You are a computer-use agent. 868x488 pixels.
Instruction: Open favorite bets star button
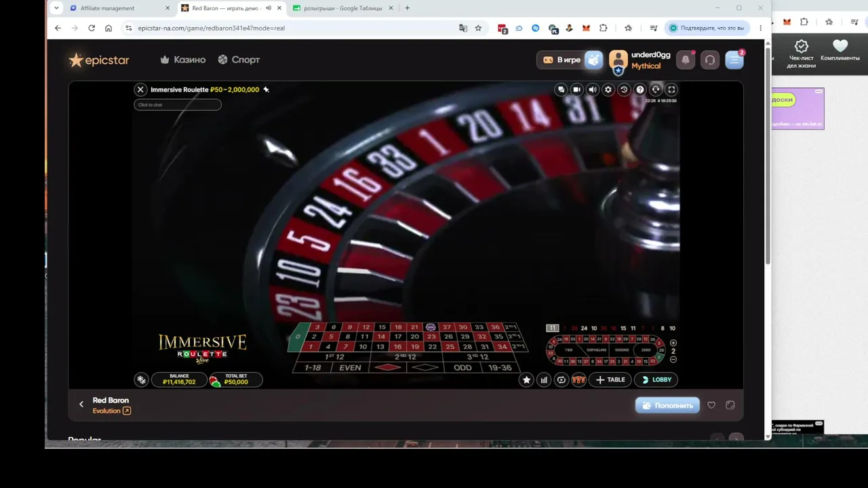tap(526, 380)
